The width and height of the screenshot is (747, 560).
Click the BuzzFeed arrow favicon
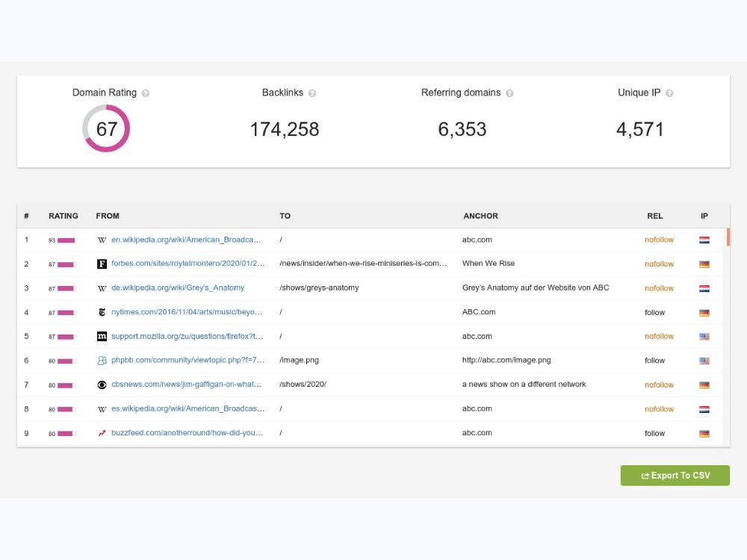pyautogui.click(x=102, y=433)
